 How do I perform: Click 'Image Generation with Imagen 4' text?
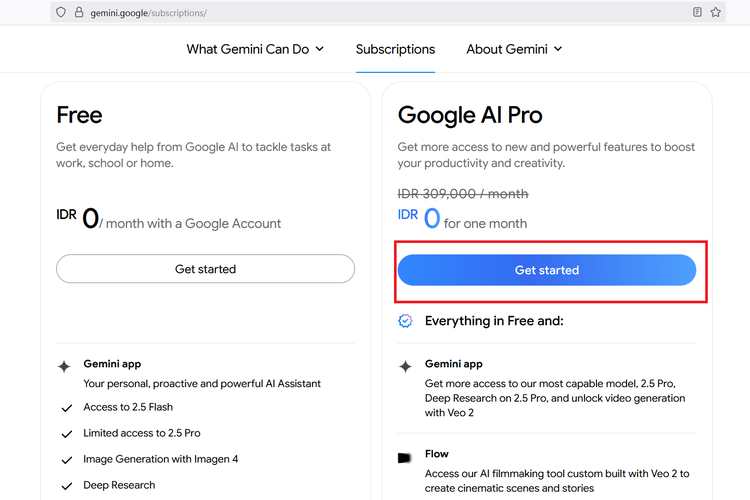point(161,459)
